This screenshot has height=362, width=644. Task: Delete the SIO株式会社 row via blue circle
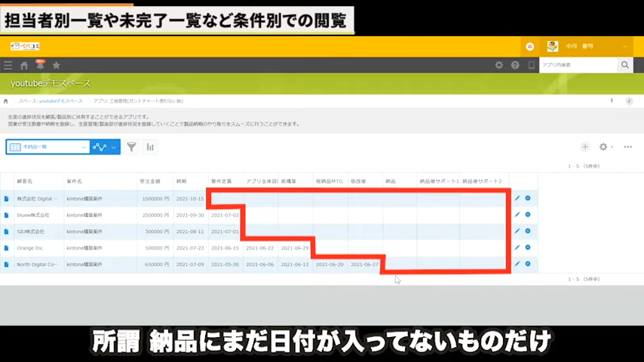[528, 231]
